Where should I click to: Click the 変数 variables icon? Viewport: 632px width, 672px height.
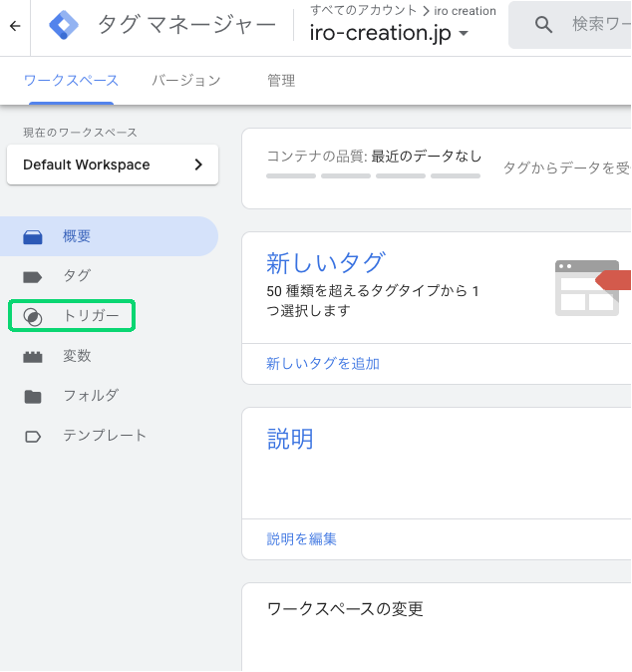pyautogui.click(x=33, y=356)
